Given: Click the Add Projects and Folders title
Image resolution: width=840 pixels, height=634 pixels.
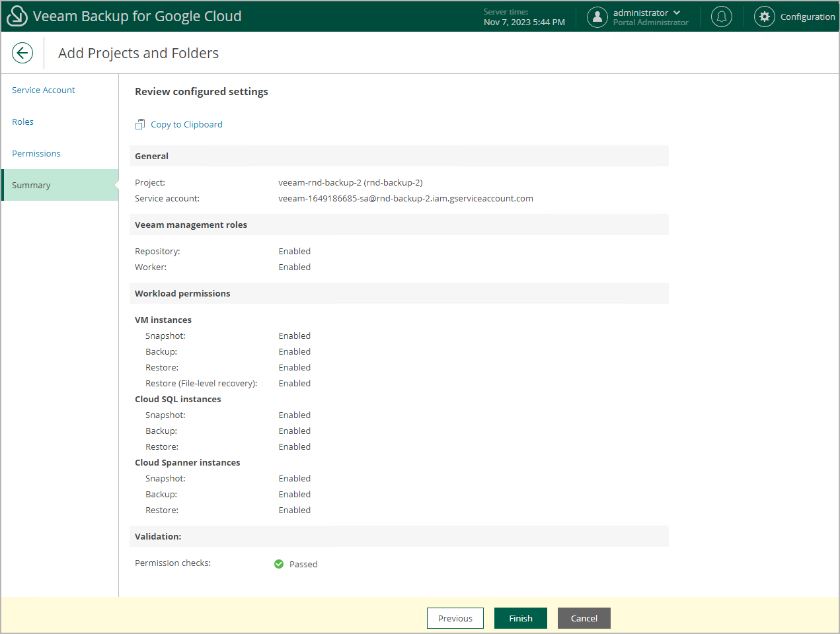Looking at the screenshot, I should (x=139, y=53).
